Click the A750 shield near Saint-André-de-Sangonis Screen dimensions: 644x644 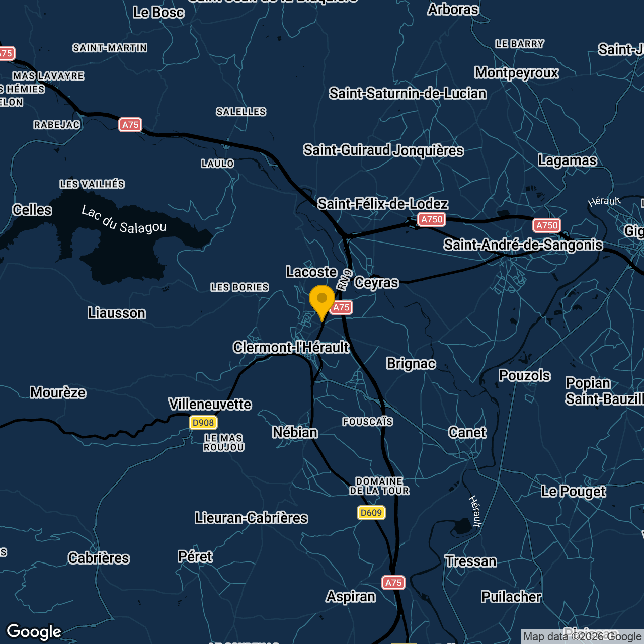pyautogui.click(x=546, y=226)
